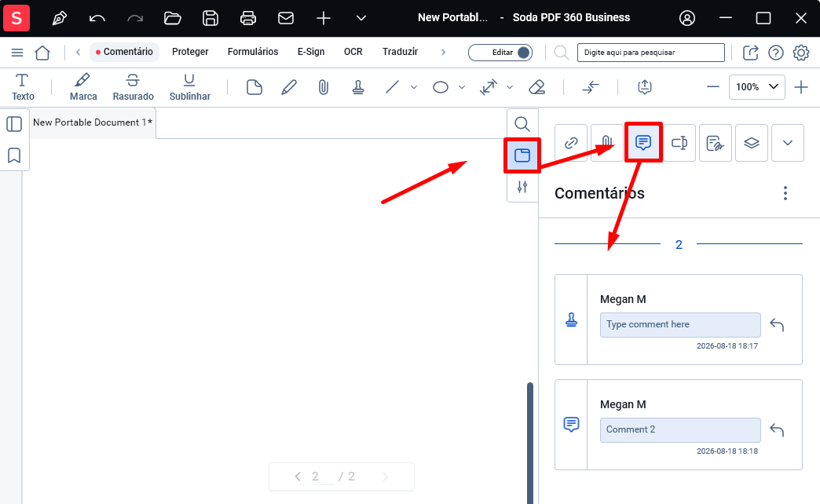Open a file using folder icon
The height and width of the screenshot is (504, 820).
pos(173,18)
